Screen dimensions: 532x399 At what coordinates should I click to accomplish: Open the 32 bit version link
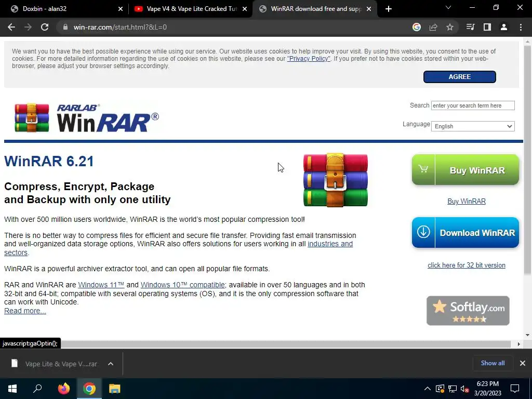[x=466, y=265]
